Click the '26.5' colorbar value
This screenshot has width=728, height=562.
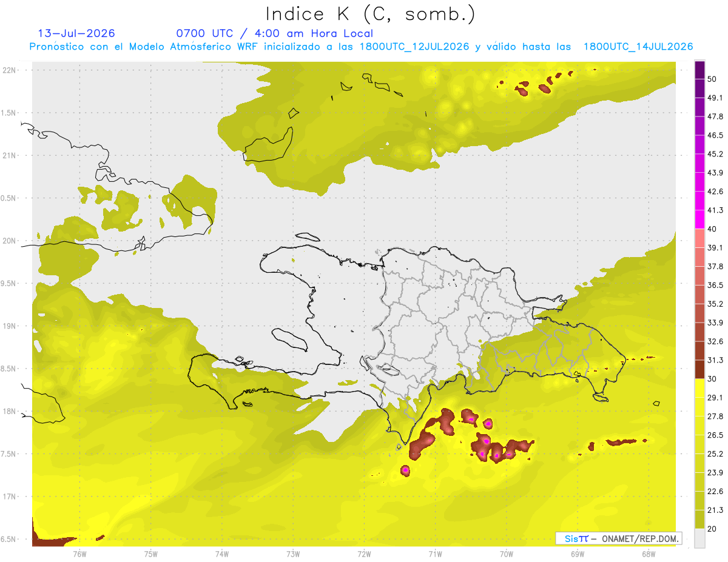715,435
